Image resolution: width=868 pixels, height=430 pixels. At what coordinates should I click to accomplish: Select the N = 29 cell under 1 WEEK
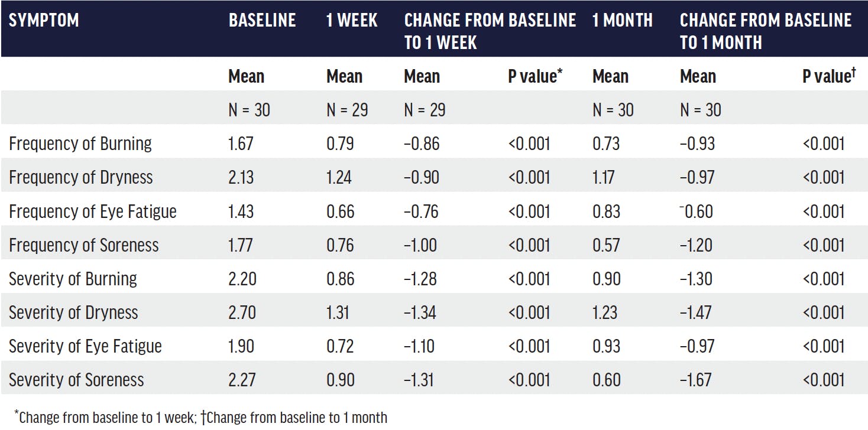(x=347, y=110)
